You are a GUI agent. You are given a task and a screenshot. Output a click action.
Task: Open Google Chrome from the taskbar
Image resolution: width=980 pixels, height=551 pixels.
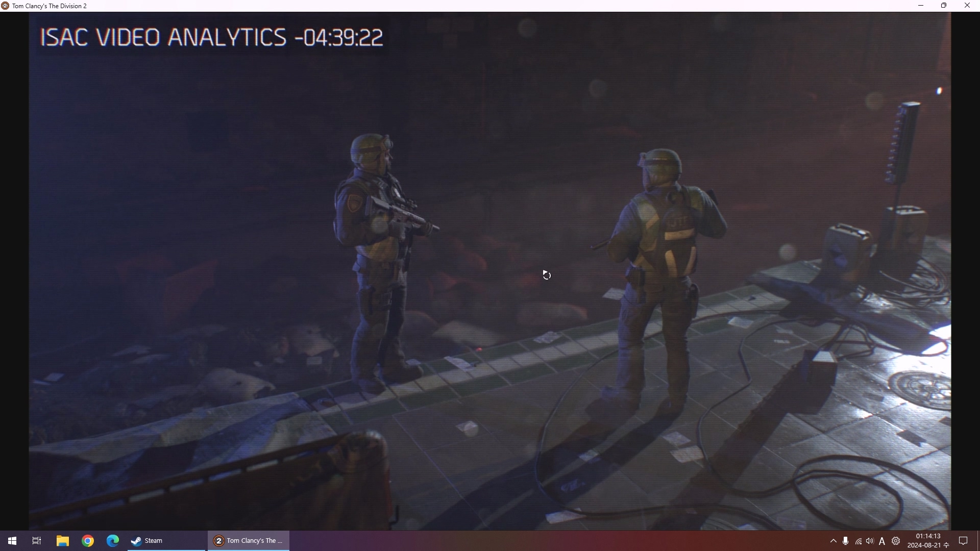88,541
